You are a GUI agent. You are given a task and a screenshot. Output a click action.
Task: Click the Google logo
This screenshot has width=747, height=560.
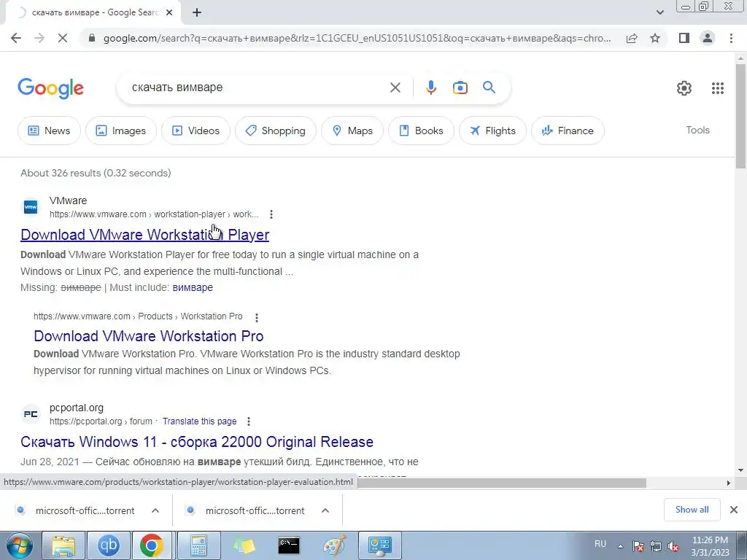[x=50, y=88]
